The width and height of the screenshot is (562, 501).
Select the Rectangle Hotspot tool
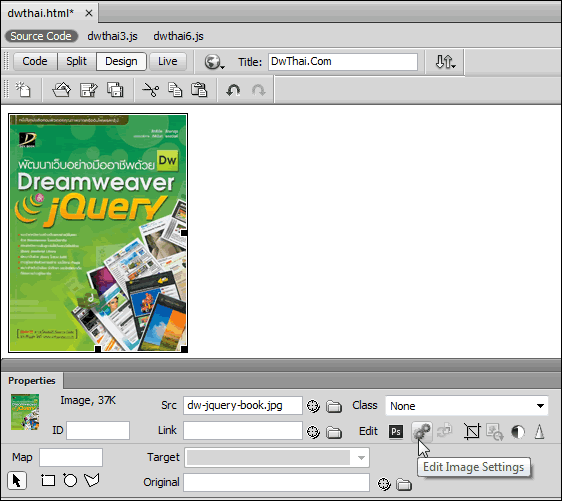(x=48, y=481)
